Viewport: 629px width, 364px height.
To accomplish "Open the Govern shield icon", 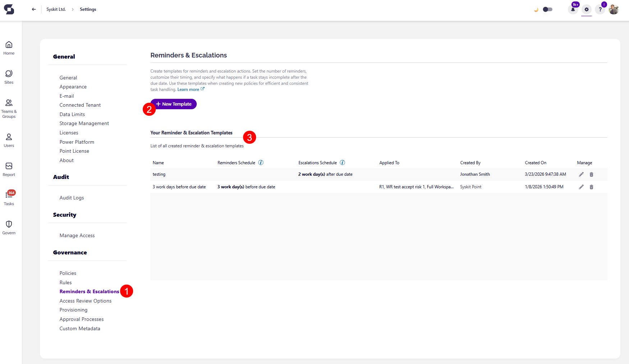I will (x=9, y=227).
